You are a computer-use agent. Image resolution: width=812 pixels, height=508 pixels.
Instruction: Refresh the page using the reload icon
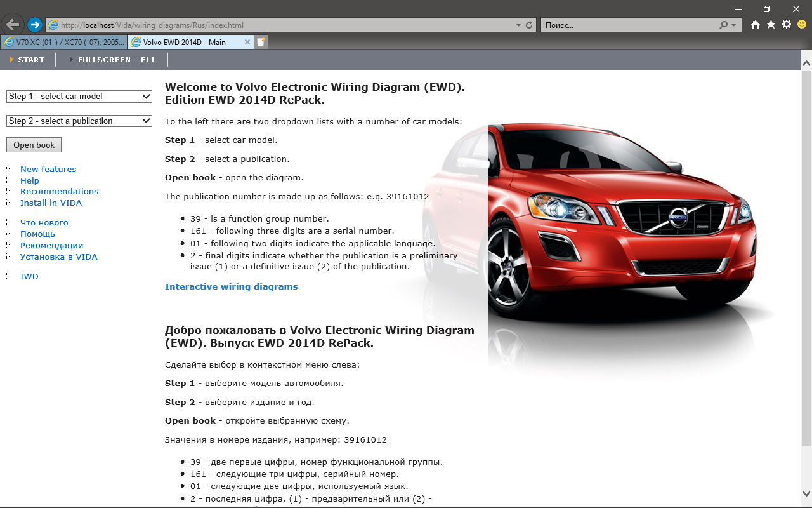pos(530,25)
